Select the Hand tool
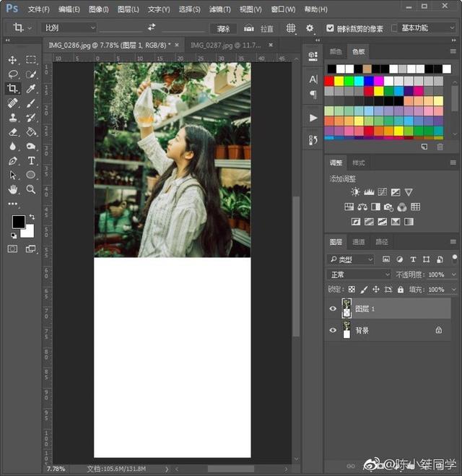Viewport: 462px width, 476px height. pyautogui.click(x=13, y=189)
